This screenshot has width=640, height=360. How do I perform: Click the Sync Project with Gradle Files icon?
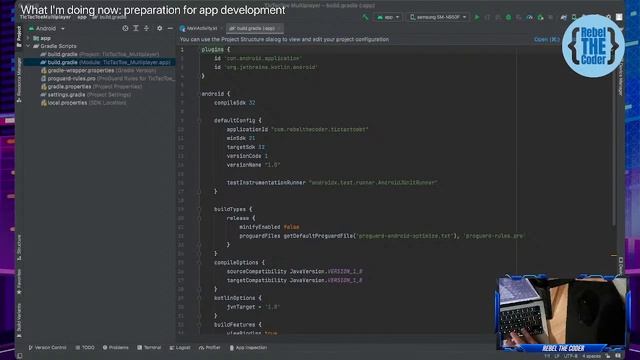(x=564, y=17)
